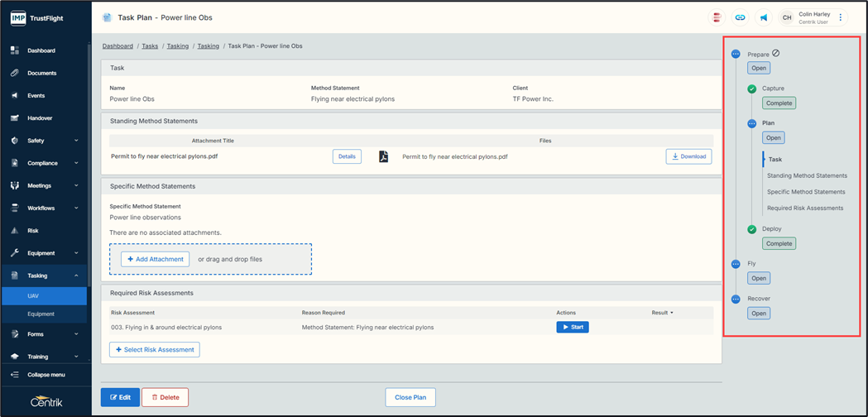Click the link chain icon in header

pos(740,17)
